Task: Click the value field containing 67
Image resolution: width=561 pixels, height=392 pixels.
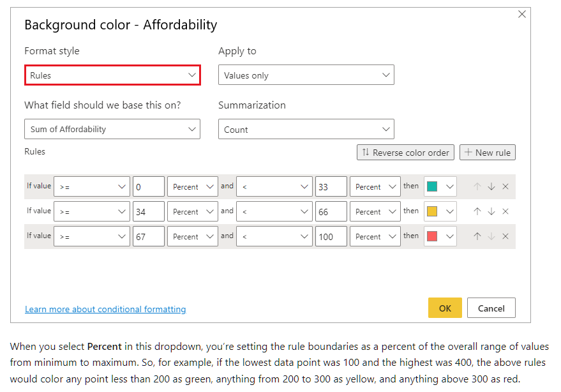Action: pyautogui.click(x=149, y=236)
